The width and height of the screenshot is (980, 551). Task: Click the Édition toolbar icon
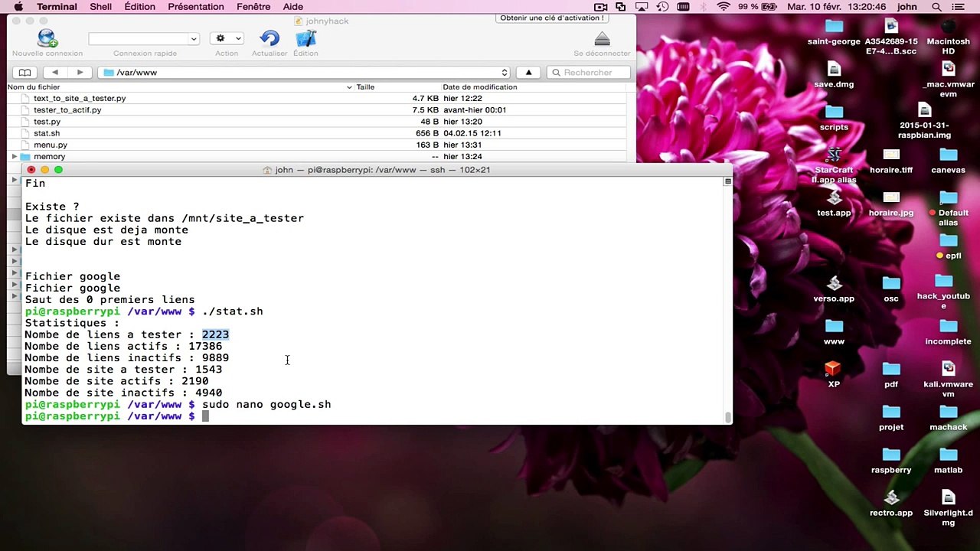pyautogui.click(x=305, y=38)
